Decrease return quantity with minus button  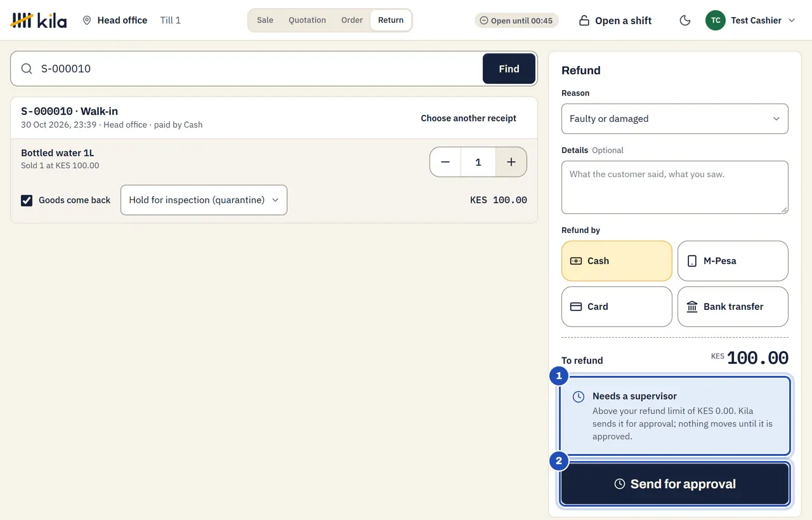(x=445, y=162)
